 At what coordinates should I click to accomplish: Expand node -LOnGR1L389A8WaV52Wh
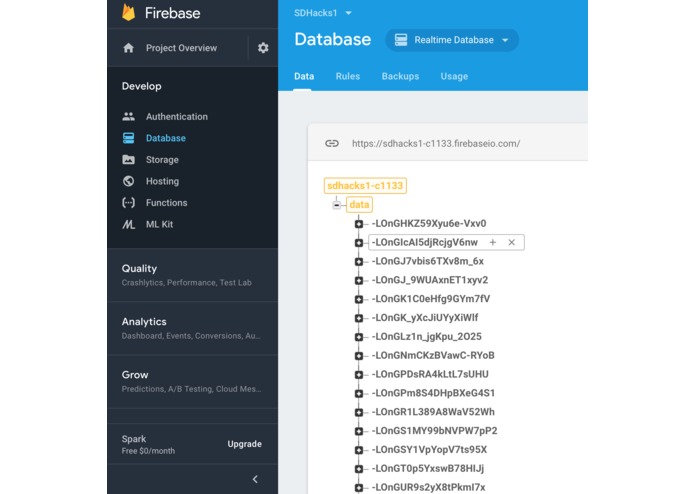359,412
